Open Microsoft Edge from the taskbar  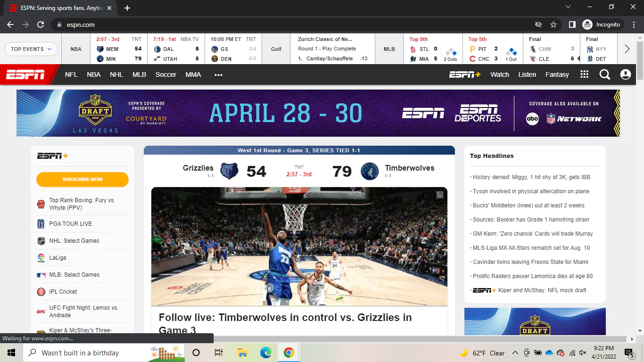[x=265, y=353]
